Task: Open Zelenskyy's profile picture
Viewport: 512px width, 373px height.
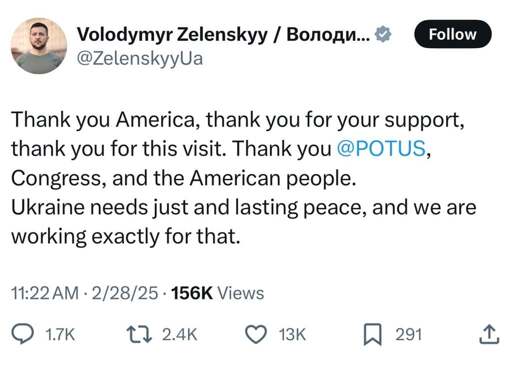Action: coord(39,45)
